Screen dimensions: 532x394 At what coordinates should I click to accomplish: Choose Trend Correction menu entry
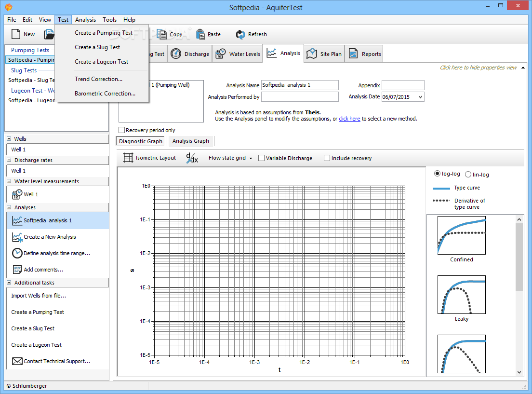pyautogui.click(x=98, y=79)
